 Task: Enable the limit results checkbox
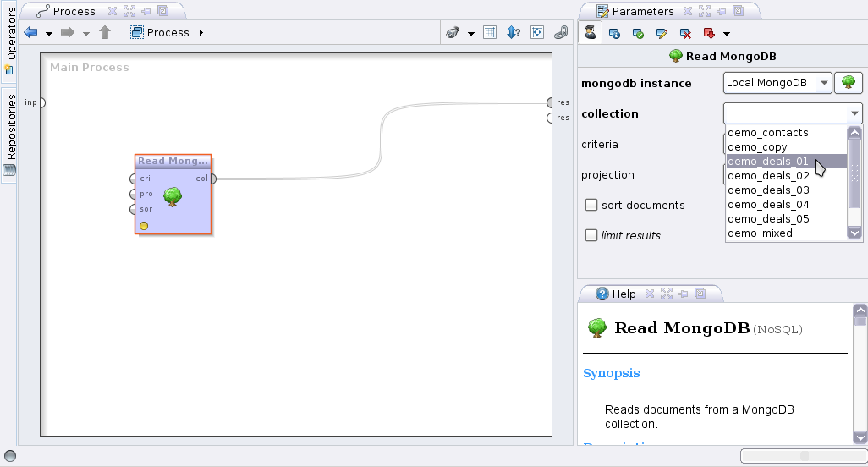[x=591, y=235]
